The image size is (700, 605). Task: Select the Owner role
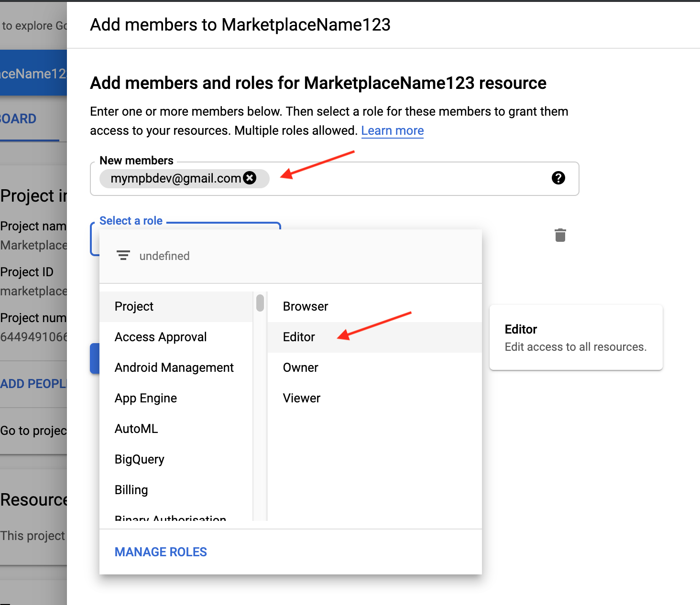pyautogui.click(x=300, y=367)
